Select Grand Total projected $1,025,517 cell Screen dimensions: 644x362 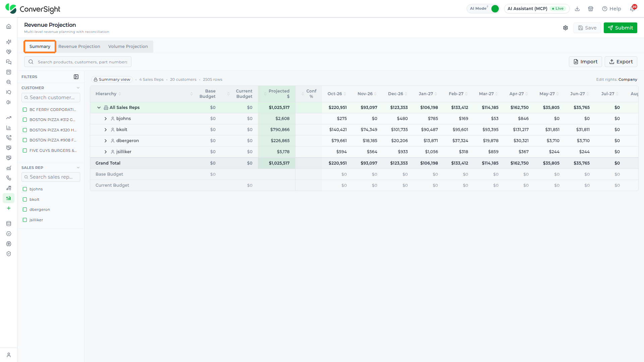pyautogui.click(x=277, y=163)
